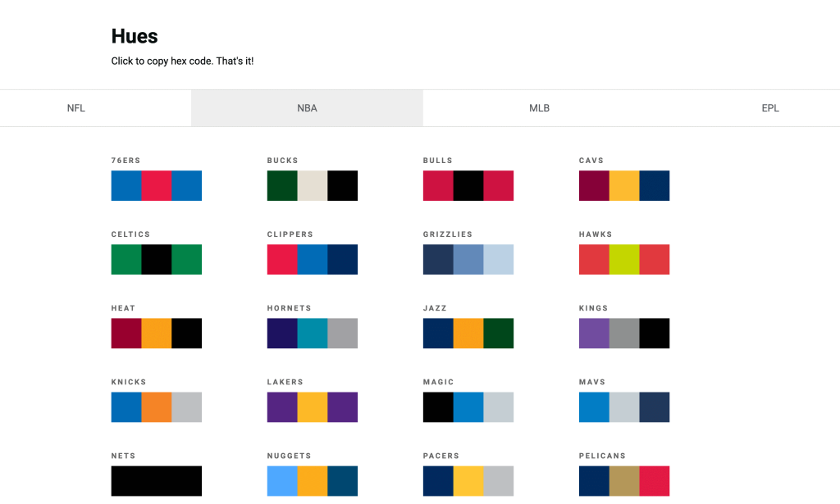The image size is (840, 504).
Task: Select the NBA tab
Action: point(307,108)
